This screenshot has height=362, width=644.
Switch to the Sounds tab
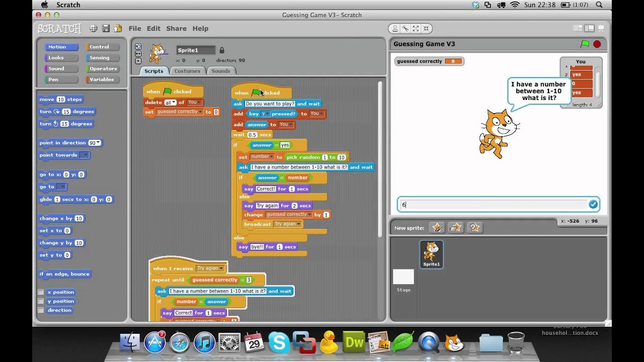220,71
